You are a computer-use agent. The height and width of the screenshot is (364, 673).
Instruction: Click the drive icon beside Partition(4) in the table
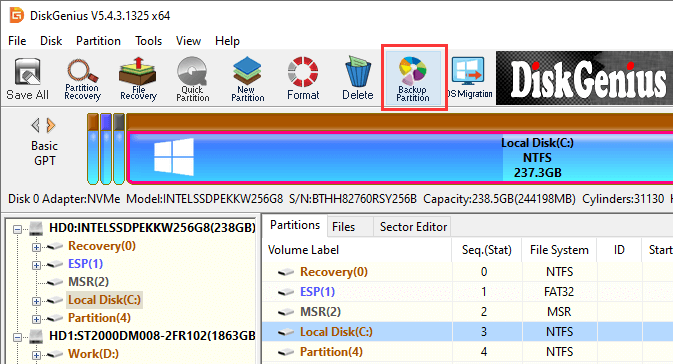[x=286, y=352]
